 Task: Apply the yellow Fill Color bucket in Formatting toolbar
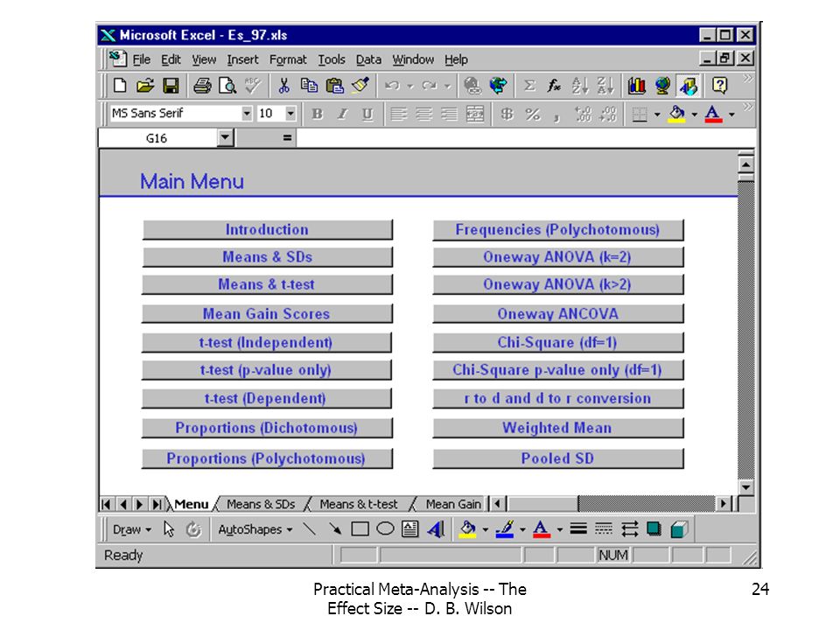pyautogui.click(x=677, y=114)
